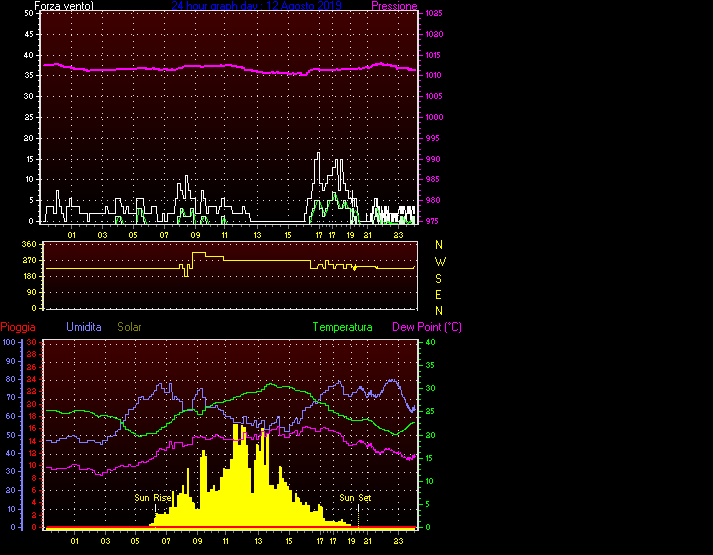Screen dimensions: 713x555
Task: Select hour label "05" under wind chart
Action: (133, 235)
